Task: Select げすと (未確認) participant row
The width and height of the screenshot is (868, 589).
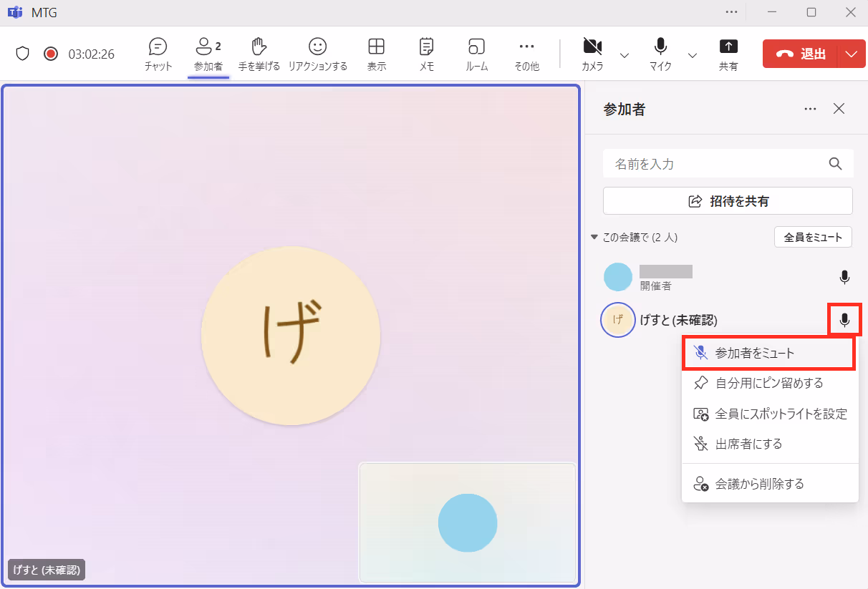Action: 728,320
